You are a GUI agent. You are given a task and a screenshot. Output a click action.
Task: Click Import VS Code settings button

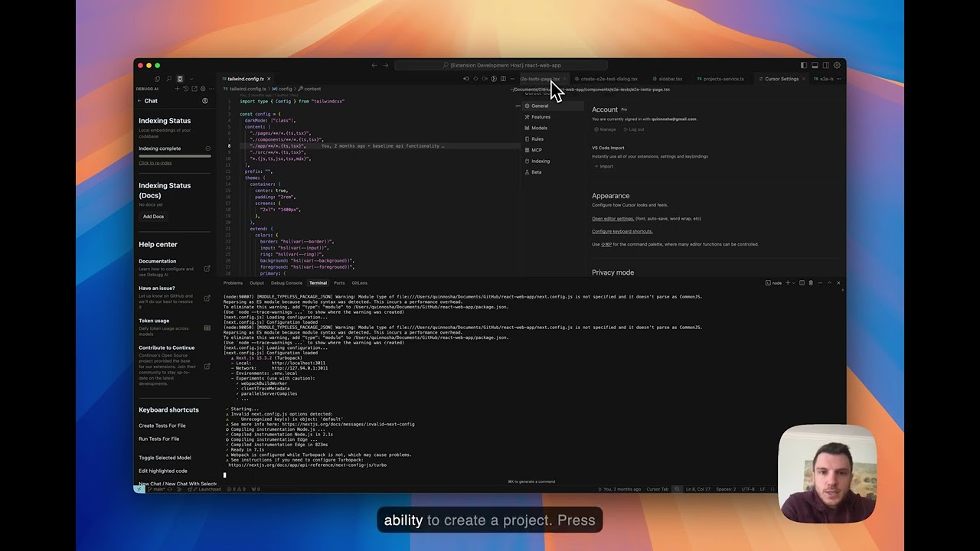point(604,166)
